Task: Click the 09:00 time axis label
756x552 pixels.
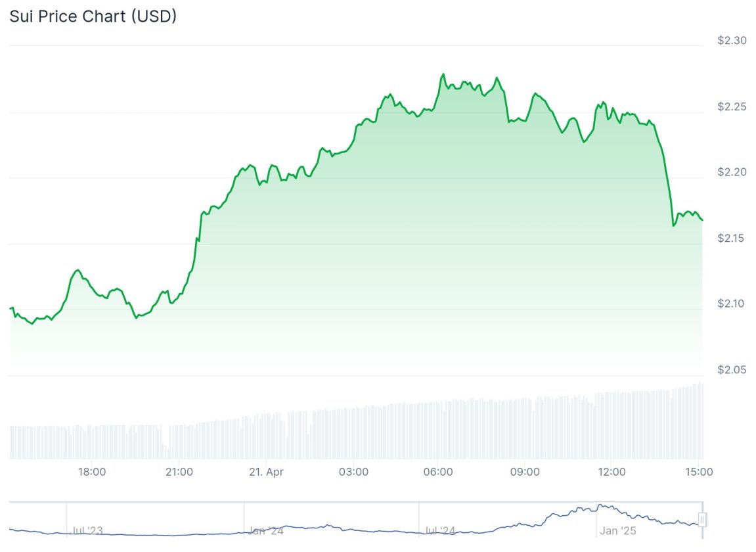Action: (525, 472)
